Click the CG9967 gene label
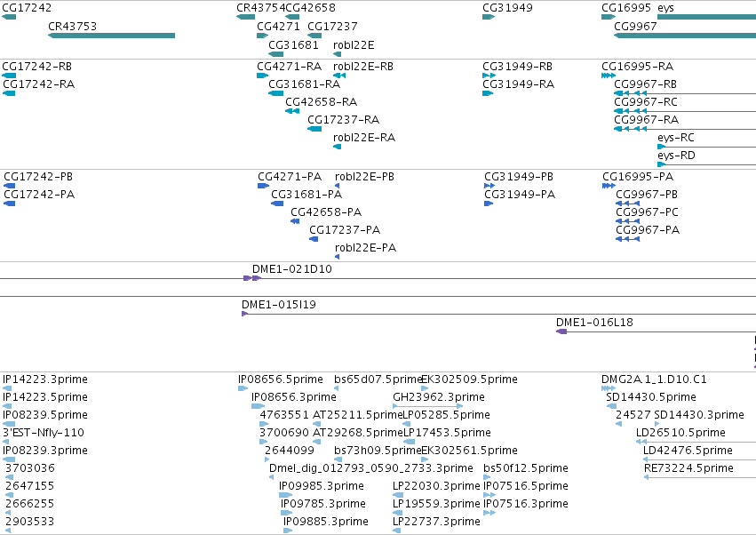756x535 pixels. click(x=635, y=26)
